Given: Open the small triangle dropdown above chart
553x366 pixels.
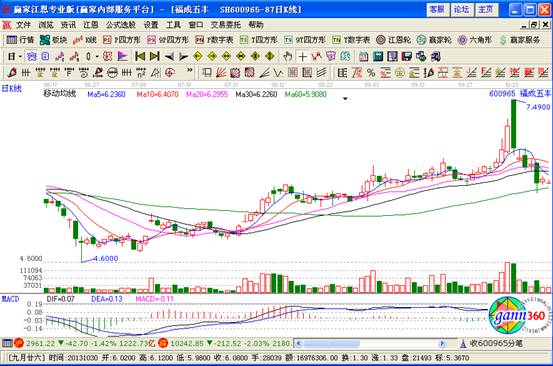Looking at the screenshot, I should [x=345, y=99].
